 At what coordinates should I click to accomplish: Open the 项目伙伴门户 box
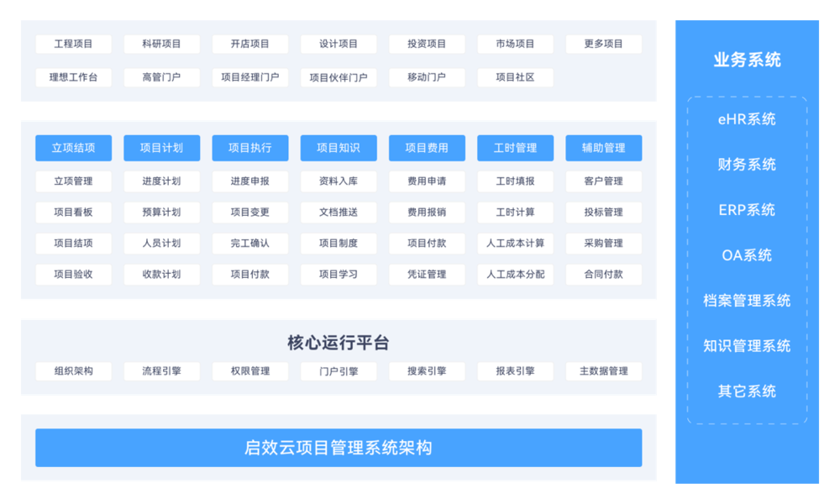pos(339,77)
